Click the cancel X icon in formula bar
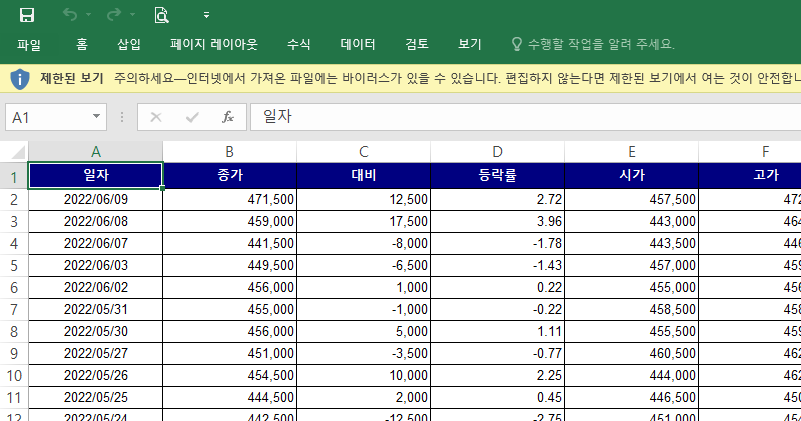This screenshot has width=801, height=421. pyautogui.click(x=155, y=117)
